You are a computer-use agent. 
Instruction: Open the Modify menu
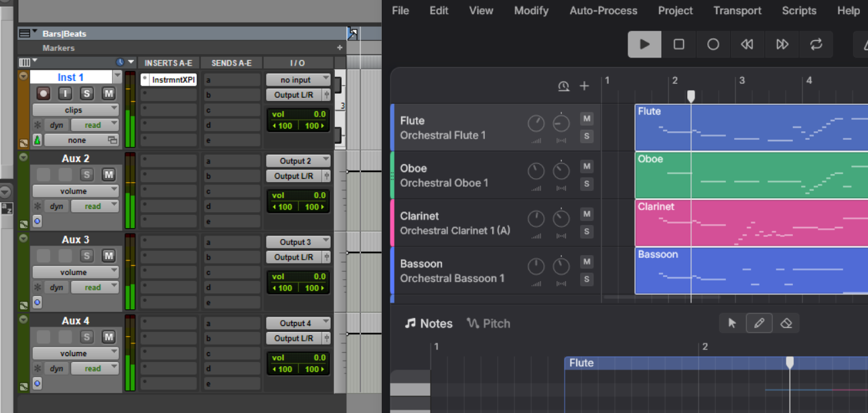pyautogui.click(x=531, y=11)
